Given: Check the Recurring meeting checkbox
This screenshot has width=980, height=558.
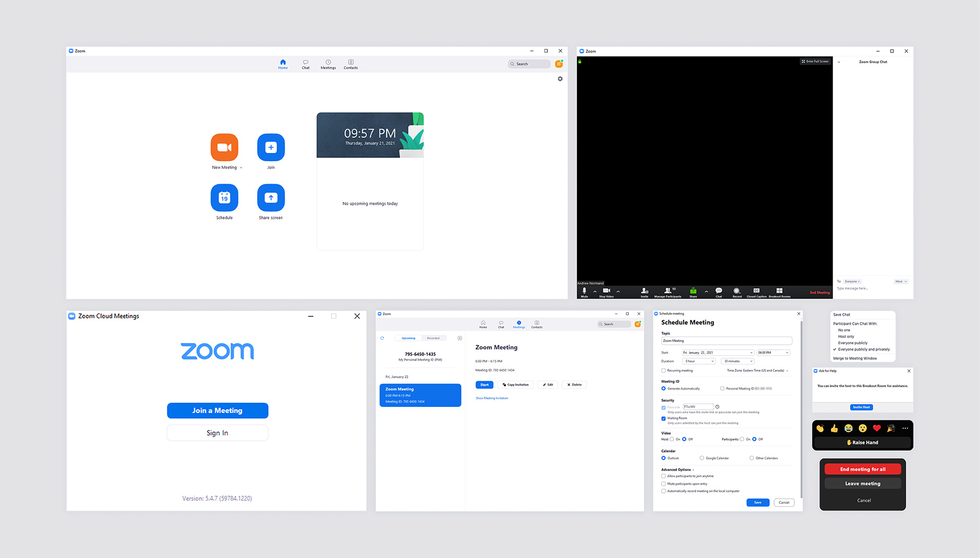Looking at the screenshot, I should pos(664,371).
